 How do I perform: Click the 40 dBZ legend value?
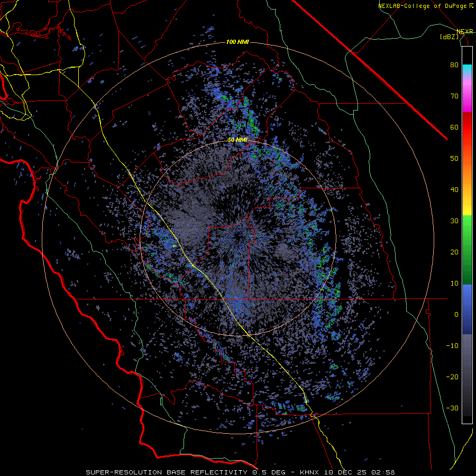[454, 190]
